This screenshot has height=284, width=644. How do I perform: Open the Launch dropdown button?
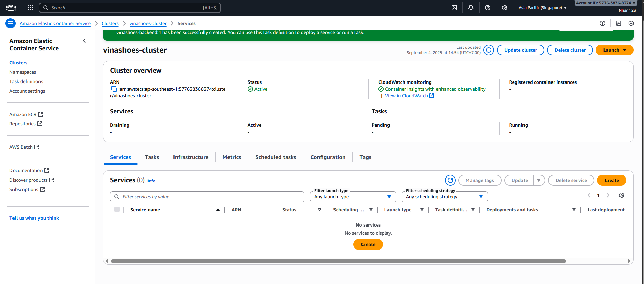(x=614, y=50)
